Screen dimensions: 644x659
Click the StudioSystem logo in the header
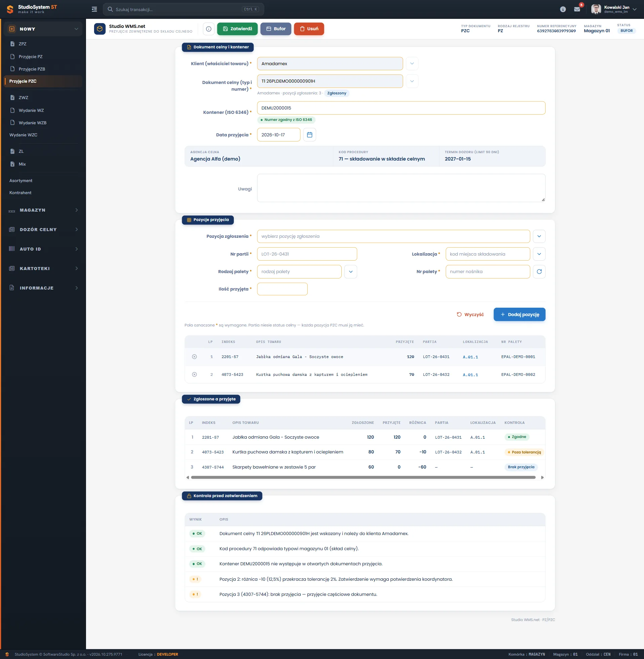click(x=32, y=9)
